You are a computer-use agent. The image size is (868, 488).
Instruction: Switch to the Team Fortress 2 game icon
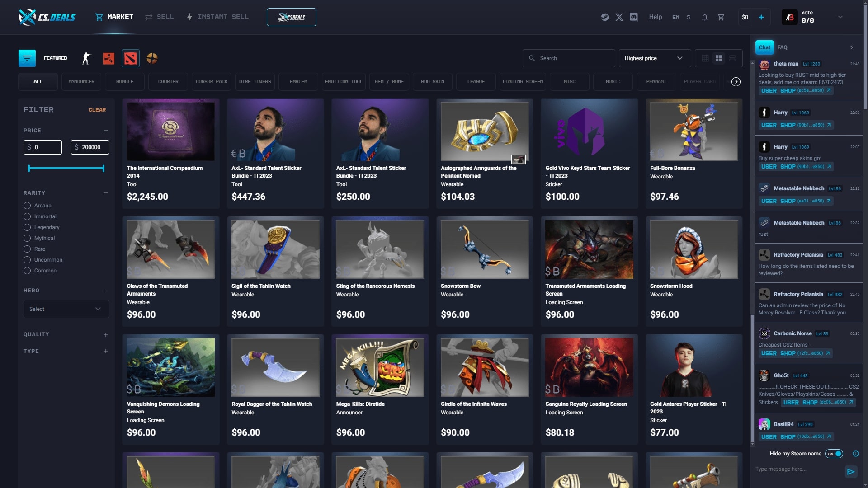152,58
